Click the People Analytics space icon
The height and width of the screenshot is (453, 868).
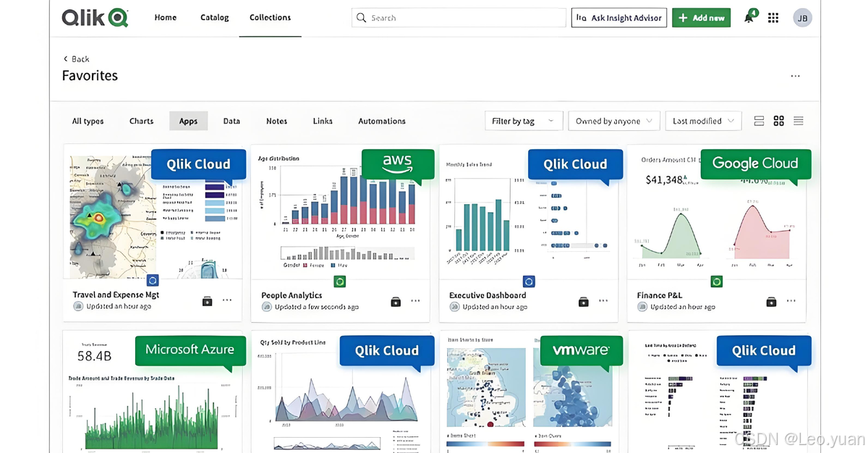tap(395, 301)
